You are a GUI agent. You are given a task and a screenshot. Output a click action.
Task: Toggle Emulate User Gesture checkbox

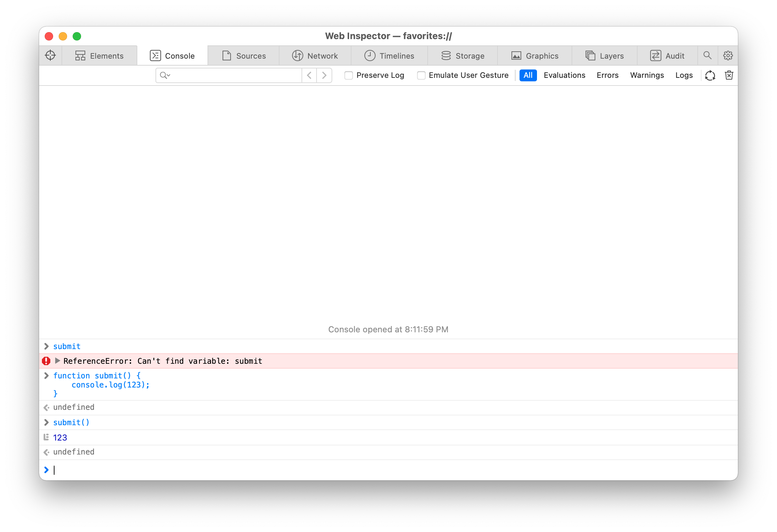(421, 75)
